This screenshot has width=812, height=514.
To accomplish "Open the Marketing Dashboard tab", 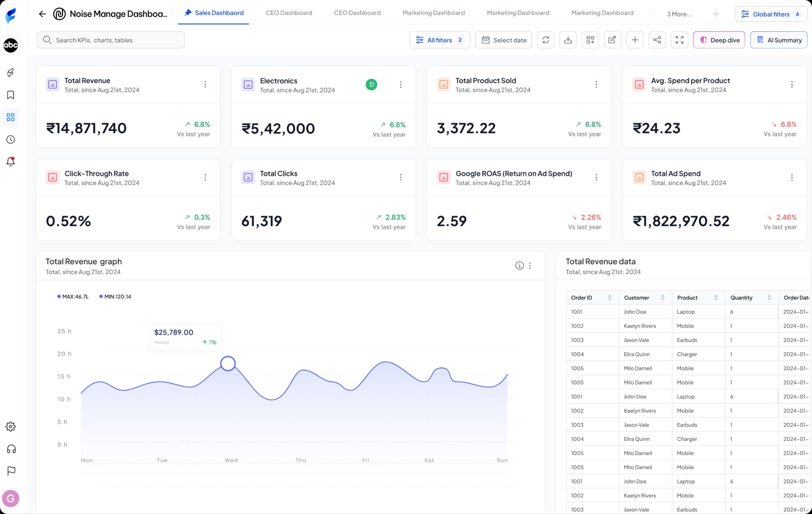I will (434, 13).
